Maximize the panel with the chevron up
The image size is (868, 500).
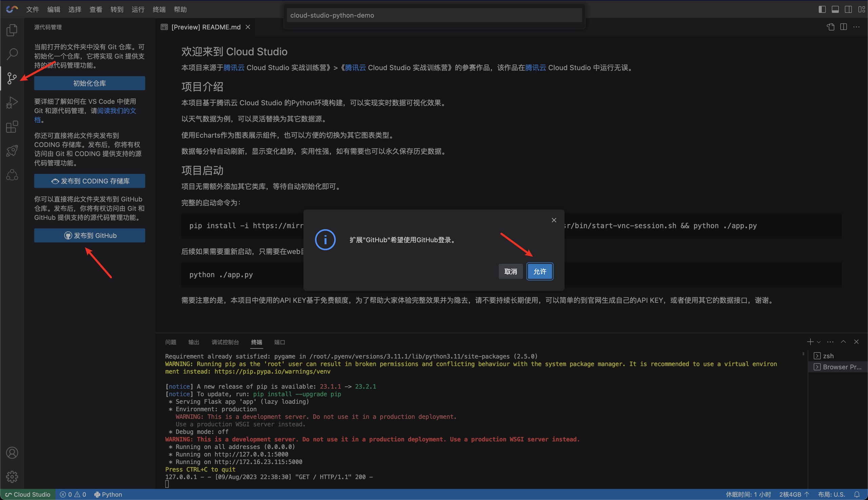[x=843, y=342]
